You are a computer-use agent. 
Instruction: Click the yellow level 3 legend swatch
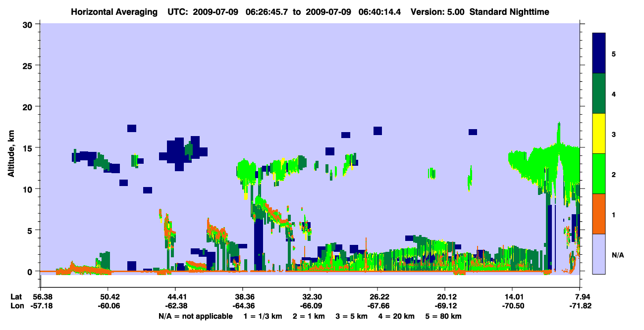click(x=599, y=134)
